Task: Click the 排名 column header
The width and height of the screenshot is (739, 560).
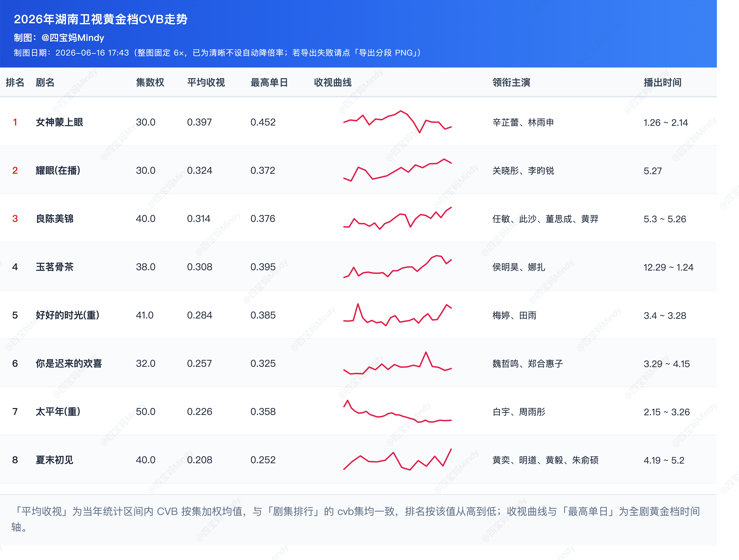Action: (x=15, y=82)
